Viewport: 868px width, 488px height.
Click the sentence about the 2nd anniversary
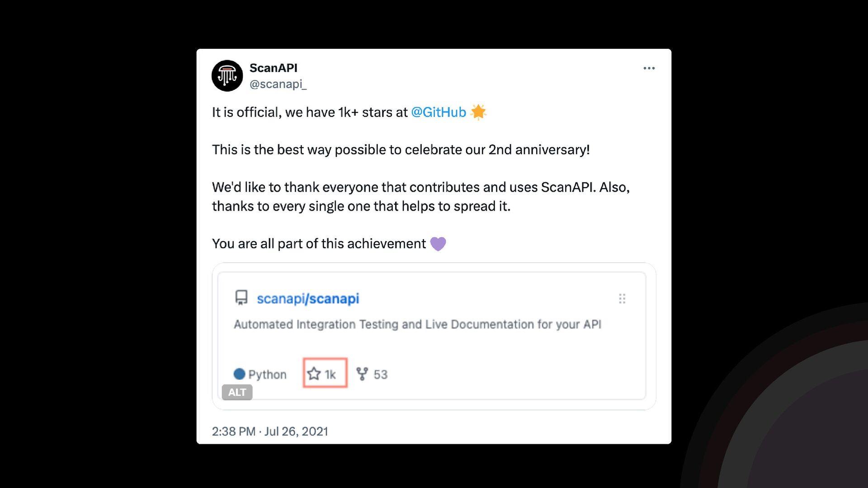(x=401, y=150)
